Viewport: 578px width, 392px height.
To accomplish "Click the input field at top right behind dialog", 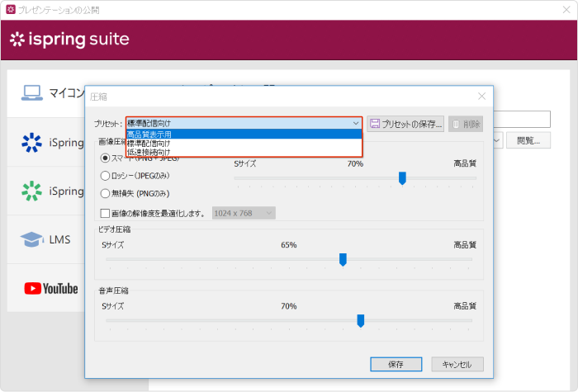I will [522, 120].
